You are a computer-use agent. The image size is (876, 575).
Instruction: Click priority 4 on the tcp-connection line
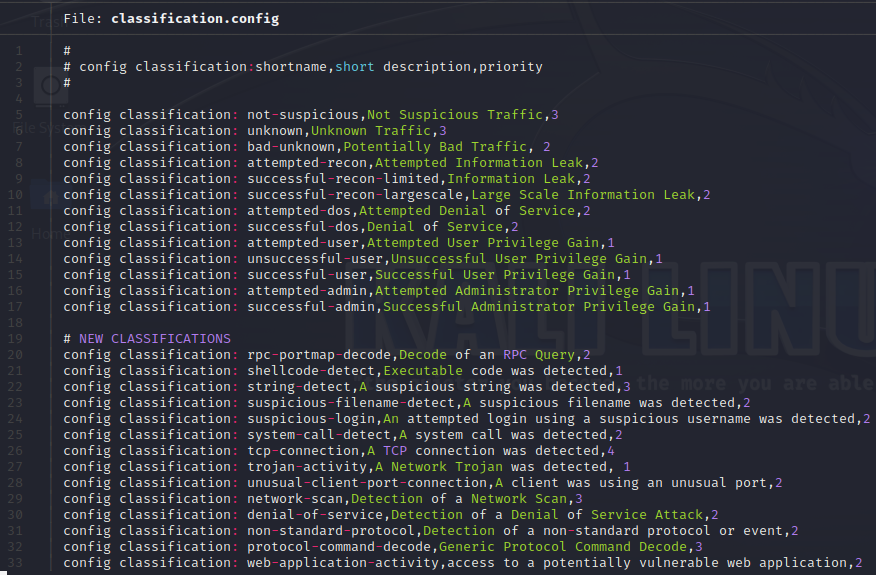(x=611, y=451)
